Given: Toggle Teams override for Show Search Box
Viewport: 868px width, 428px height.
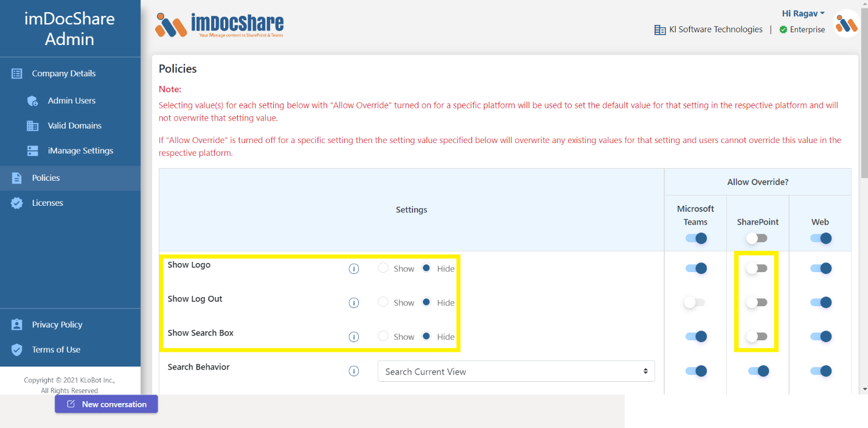Looking at the screenshot, I should point(696,337).
